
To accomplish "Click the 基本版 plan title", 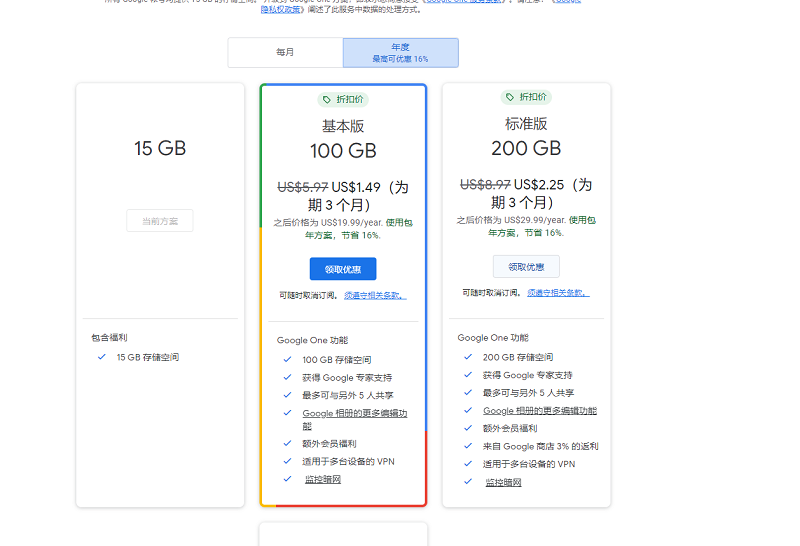I will (343, 126).
